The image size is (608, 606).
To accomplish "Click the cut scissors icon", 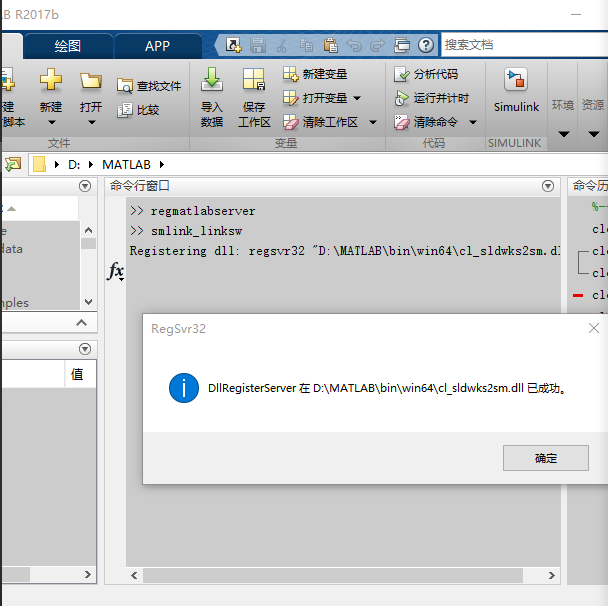I will tap(282, 45).
